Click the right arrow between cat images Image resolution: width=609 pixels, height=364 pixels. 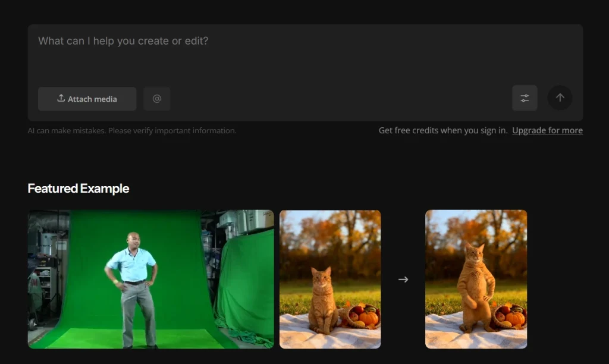click(403, 280)
